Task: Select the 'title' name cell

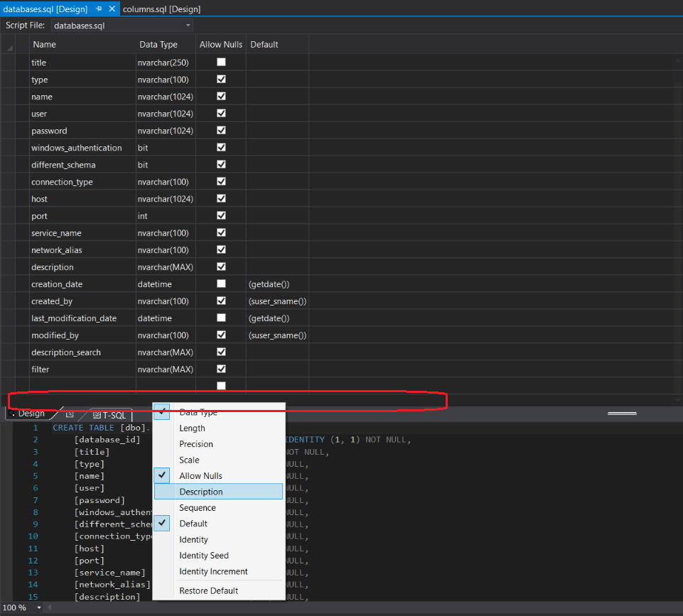Action: coord(82,63)
